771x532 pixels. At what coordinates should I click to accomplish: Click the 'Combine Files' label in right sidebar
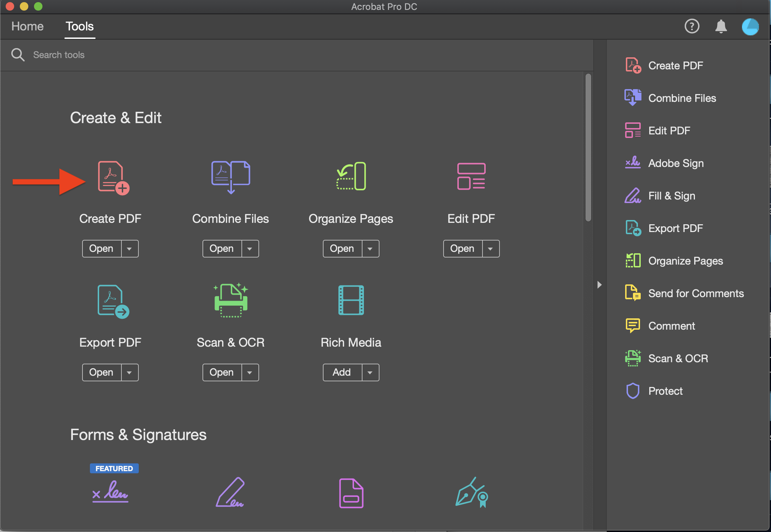point(682,98)
